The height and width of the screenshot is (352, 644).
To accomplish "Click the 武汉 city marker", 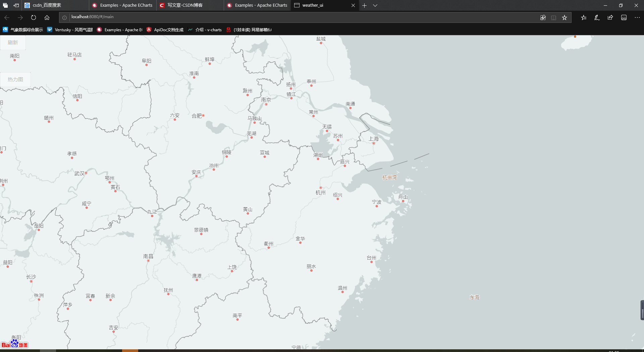I will [x=86, y=173].
